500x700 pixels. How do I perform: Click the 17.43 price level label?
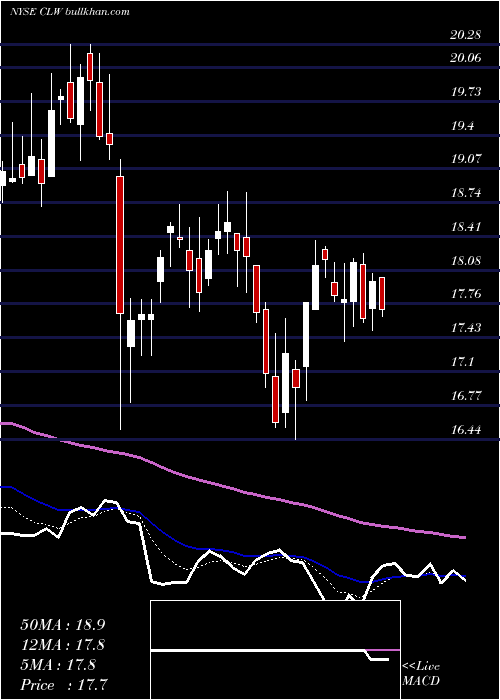[466, 328]
